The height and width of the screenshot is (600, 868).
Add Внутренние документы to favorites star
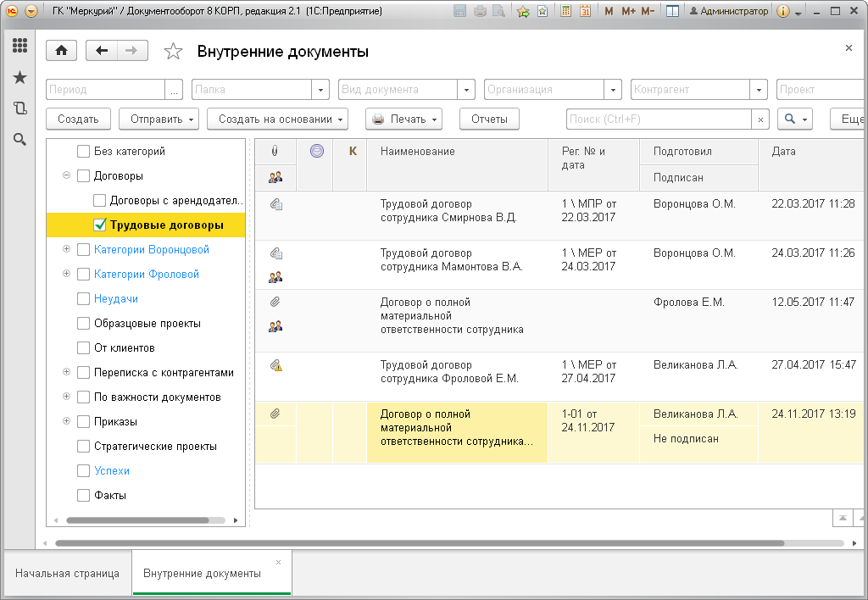[173, 52]
